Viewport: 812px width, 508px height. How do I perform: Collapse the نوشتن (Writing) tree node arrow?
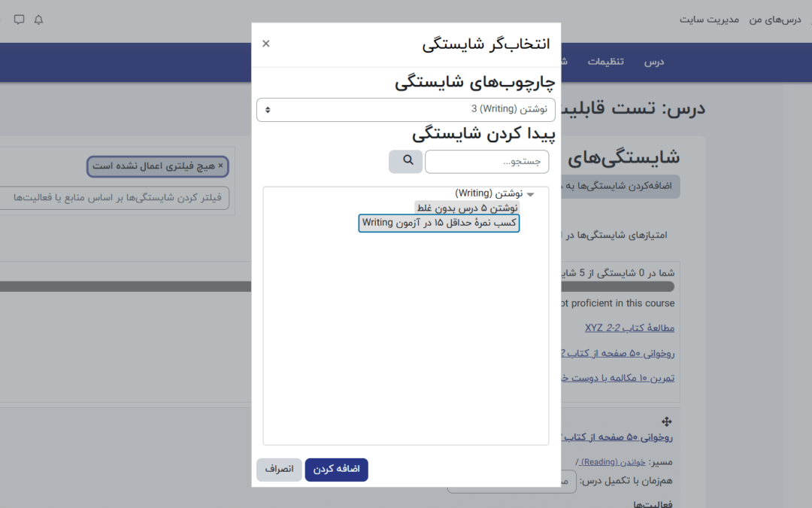(x=530, y=194)
